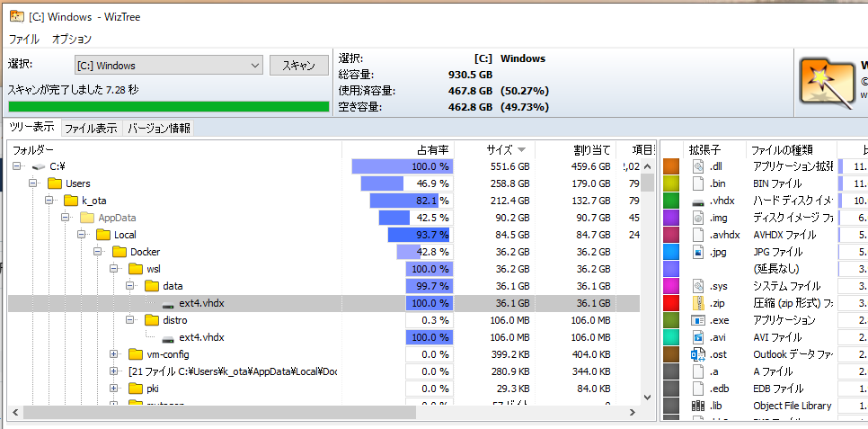Click the Local folder icon
Image resolution: width=868 pixels, height=429 pixels.
point(103,235)
